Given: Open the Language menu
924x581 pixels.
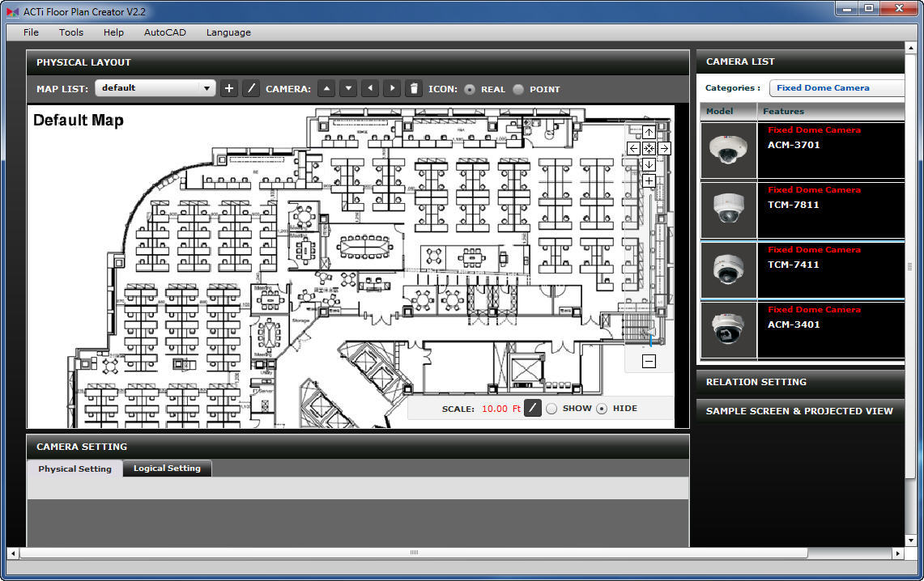Looking at the screenshot, I should [228, 32].
